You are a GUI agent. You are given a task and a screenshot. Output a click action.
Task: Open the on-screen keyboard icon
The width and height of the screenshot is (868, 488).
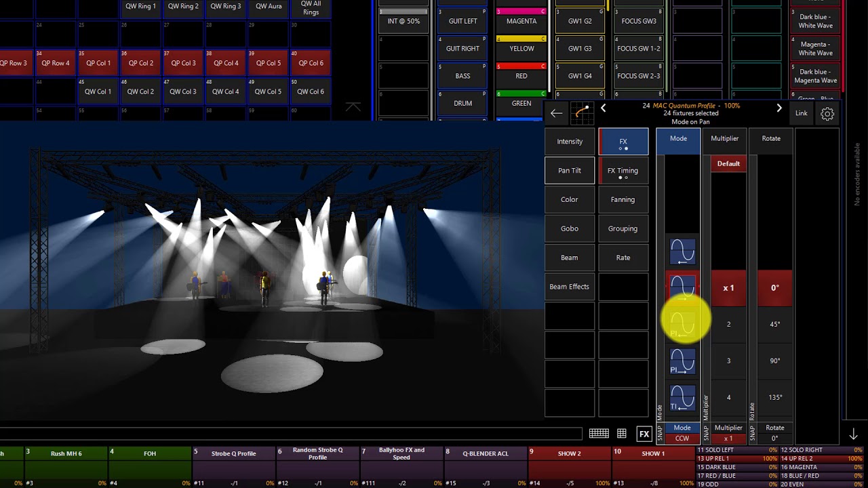[x=599, y=434]
